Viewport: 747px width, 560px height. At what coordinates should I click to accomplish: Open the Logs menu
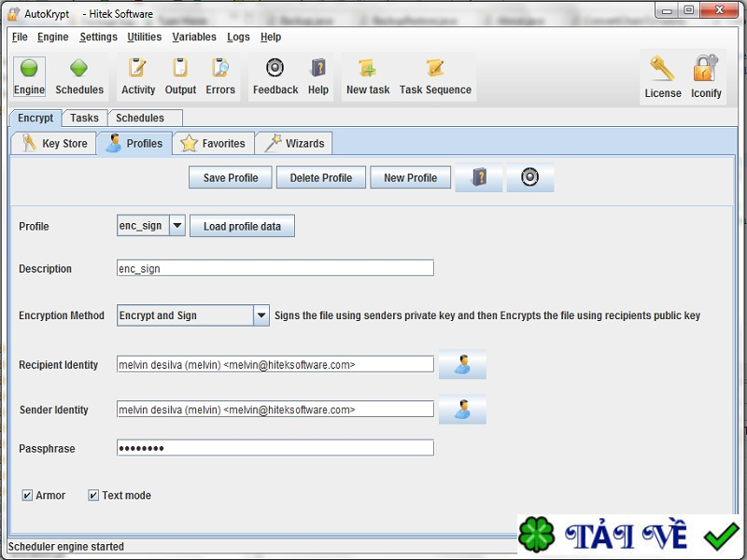click(238, 37)
